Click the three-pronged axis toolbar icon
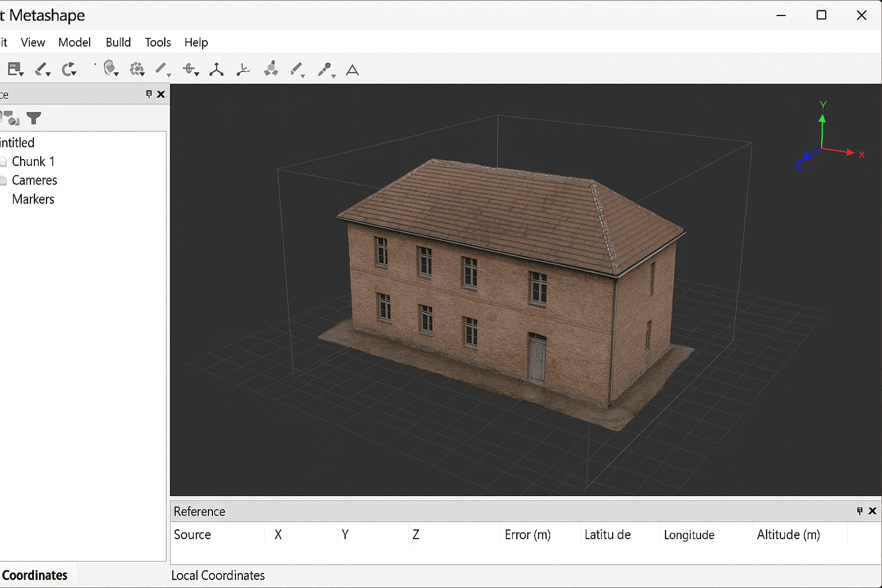The height and width of the screenshot is (588, 882). (216, 69)
